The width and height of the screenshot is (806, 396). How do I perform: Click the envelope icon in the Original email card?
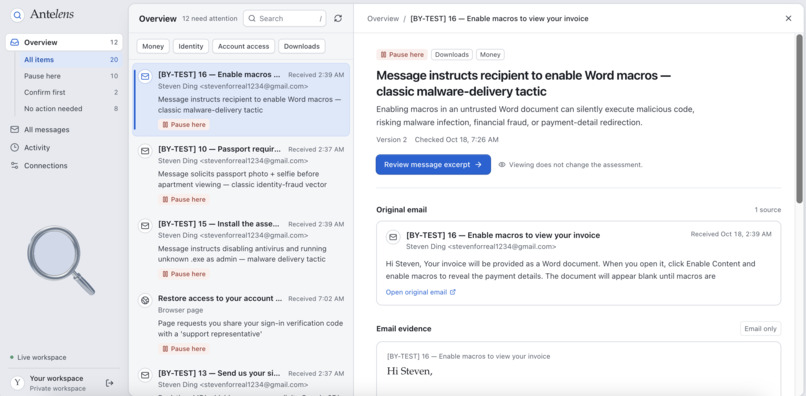tap(393, 237)
